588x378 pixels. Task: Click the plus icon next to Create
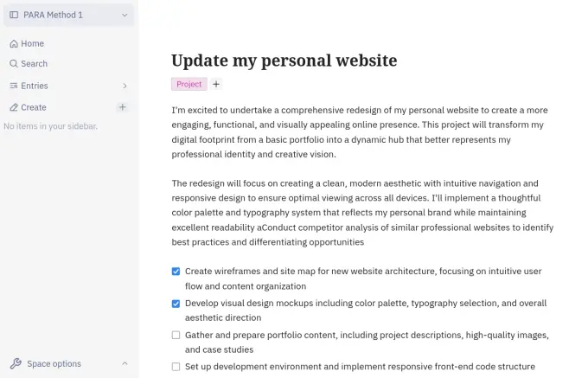(122, 107)
